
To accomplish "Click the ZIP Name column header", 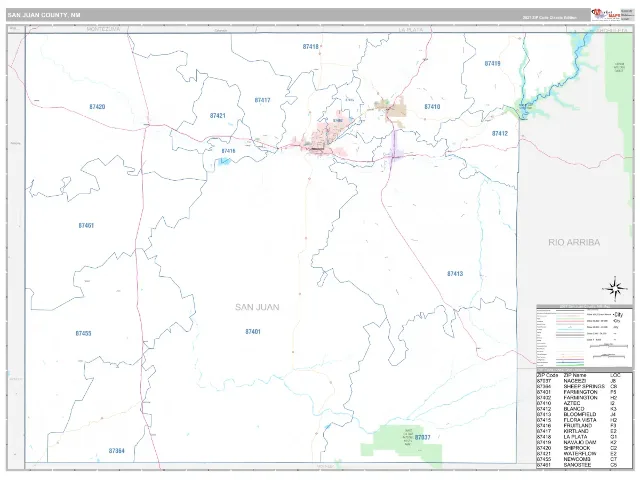I will tap(575, 375).
